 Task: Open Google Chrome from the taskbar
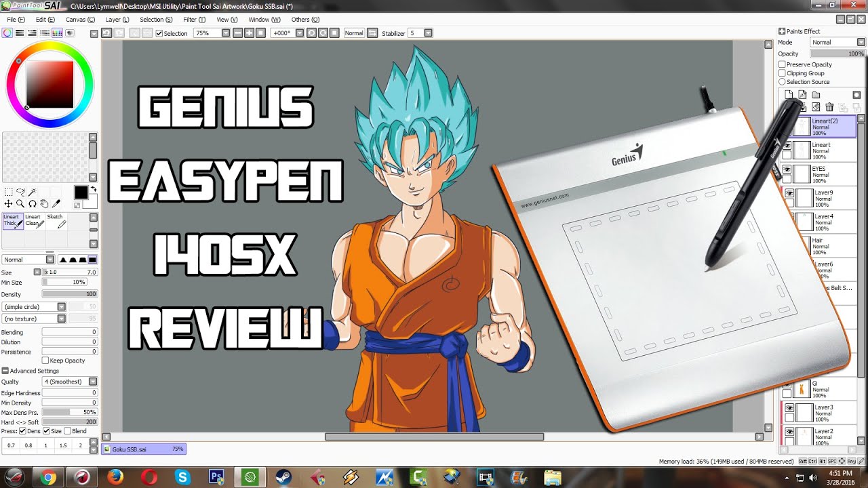tap(47, 478)
